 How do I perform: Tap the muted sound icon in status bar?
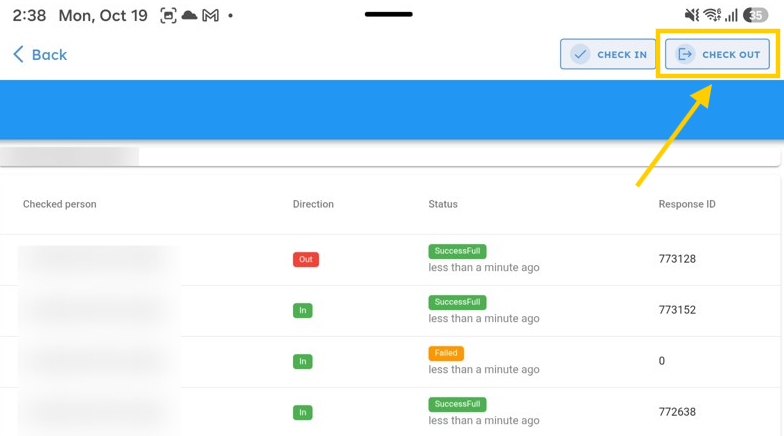click(x=692, y=16)
